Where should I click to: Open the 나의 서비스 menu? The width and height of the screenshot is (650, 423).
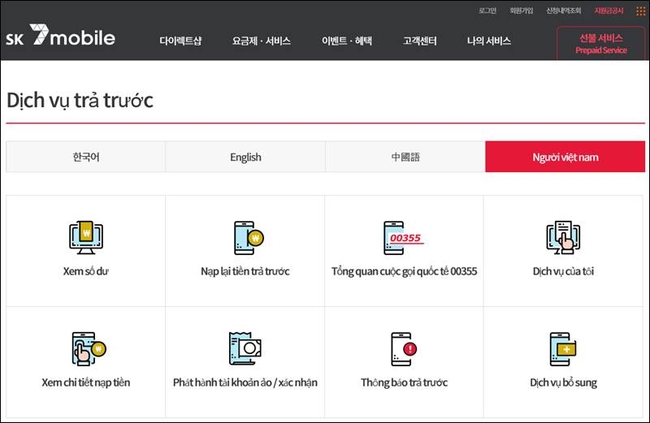point(489,41)
